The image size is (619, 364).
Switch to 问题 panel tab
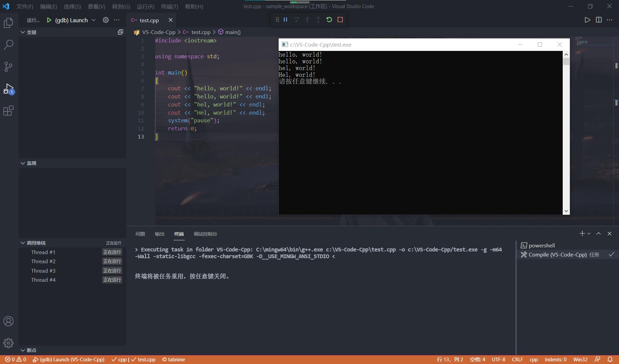click(x=140, y=234)
